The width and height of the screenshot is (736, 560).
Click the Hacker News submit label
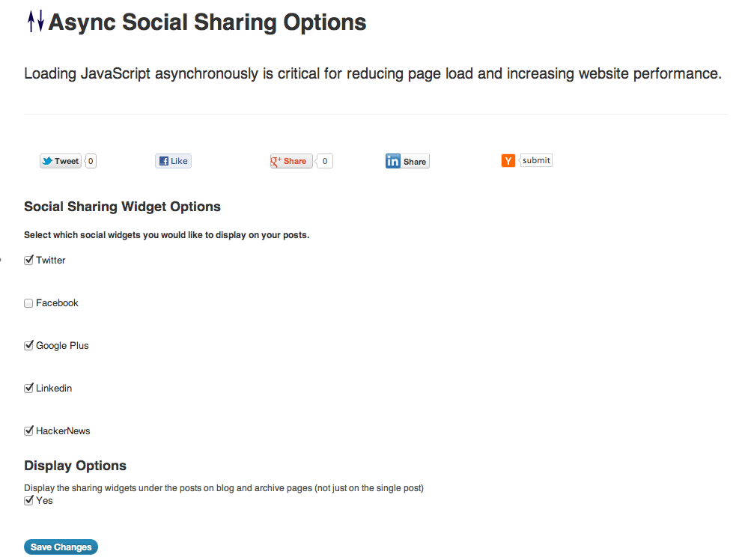pos(536,160)
